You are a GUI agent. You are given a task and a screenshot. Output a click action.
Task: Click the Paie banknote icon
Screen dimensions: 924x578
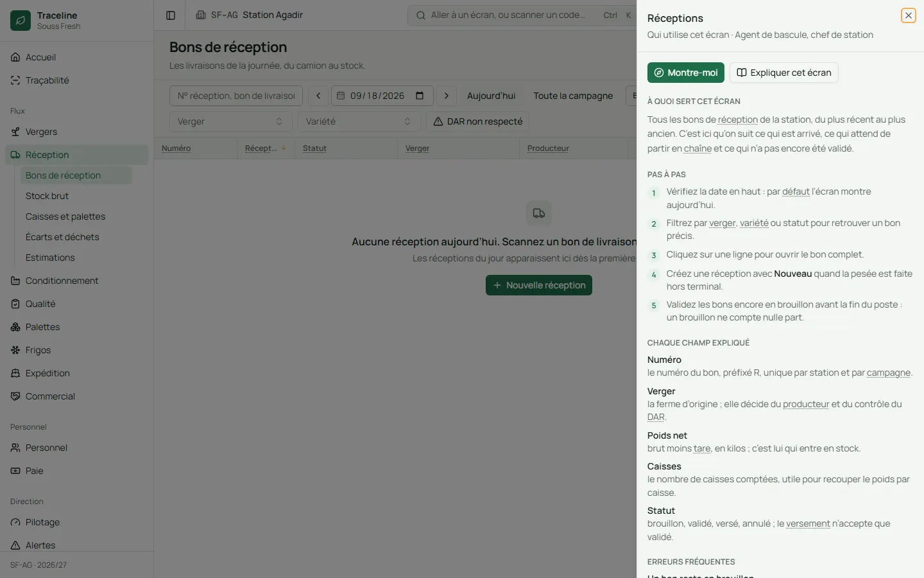point(15,471)
